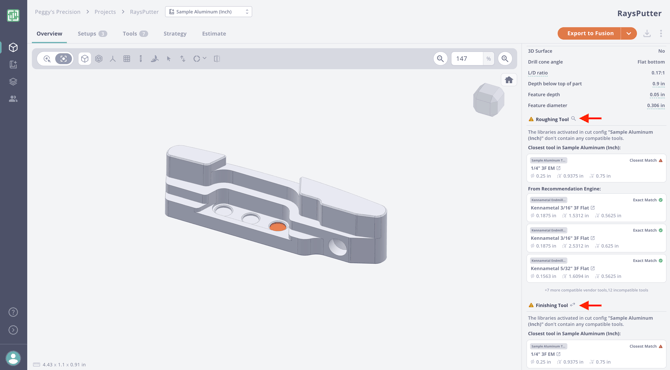
Task: Click the Feature diameter value 0.306 in
Action: tap(656, 105)
